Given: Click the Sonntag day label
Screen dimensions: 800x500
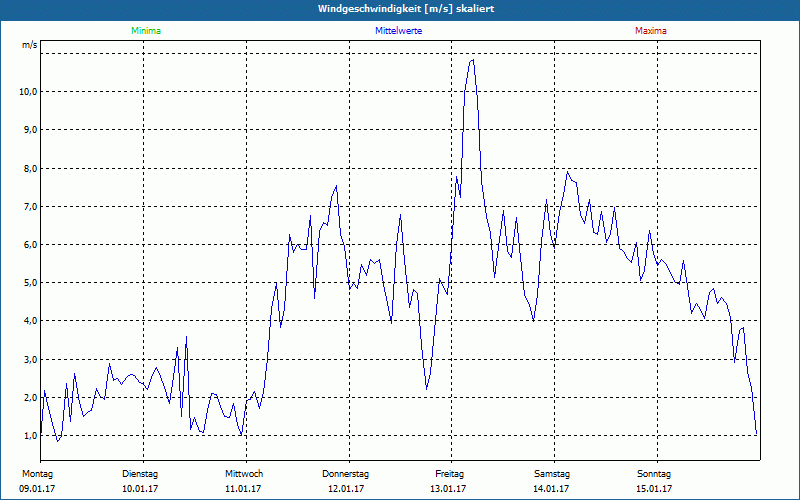Looking at the screenshot, I should coord(654,474).
